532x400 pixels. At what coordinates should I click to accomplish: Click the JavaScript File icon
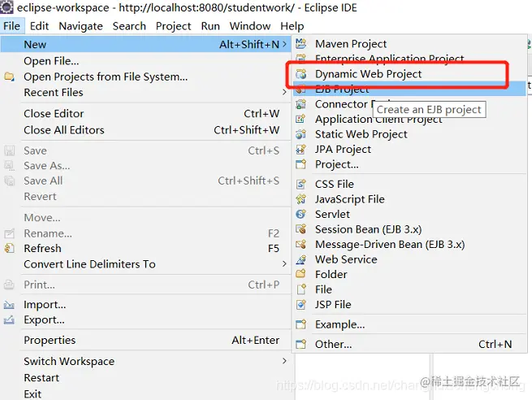tap(301, 199)
